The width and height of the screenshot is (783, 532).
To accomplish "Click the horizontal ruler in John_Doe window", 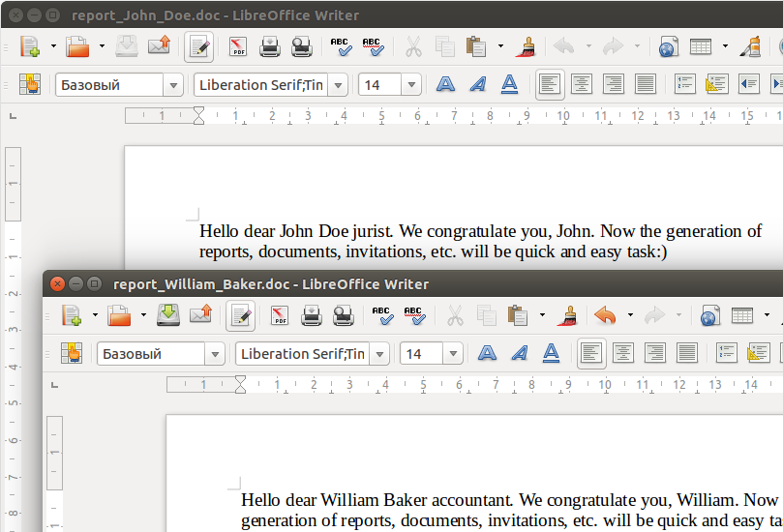I will pyautogui.click(x=453, y=116).
